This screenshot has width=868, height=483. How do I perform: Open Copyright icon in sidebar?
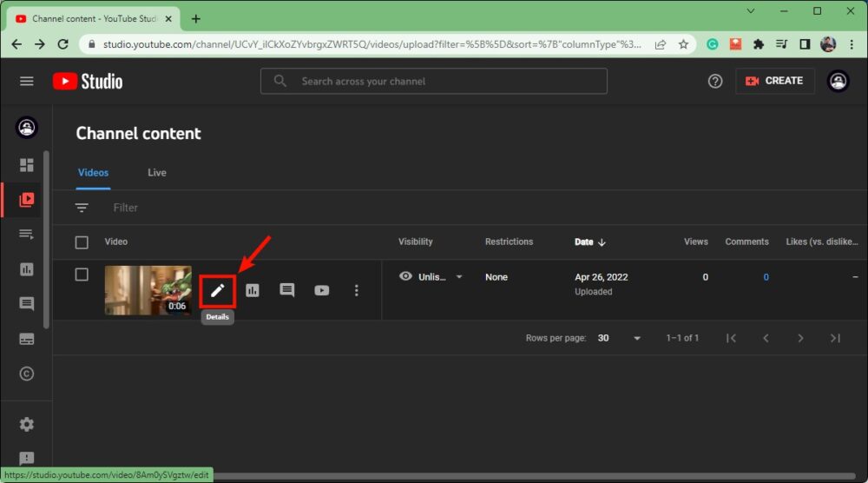[x=27, y=374]
